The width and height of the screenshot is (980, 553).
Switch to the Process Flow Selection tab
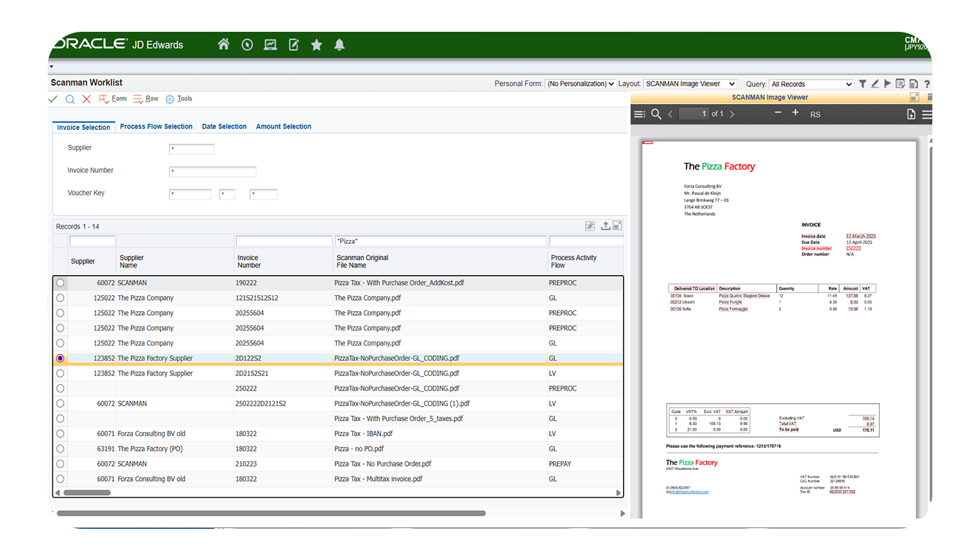coord(156,126)
